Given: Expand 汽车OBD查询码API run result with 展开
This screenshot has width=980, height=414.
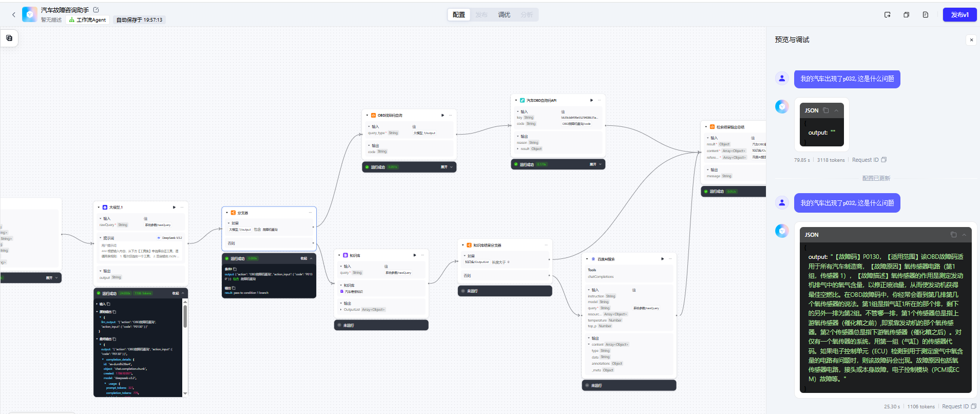Looking at the screenshot, I should point(595,164).
